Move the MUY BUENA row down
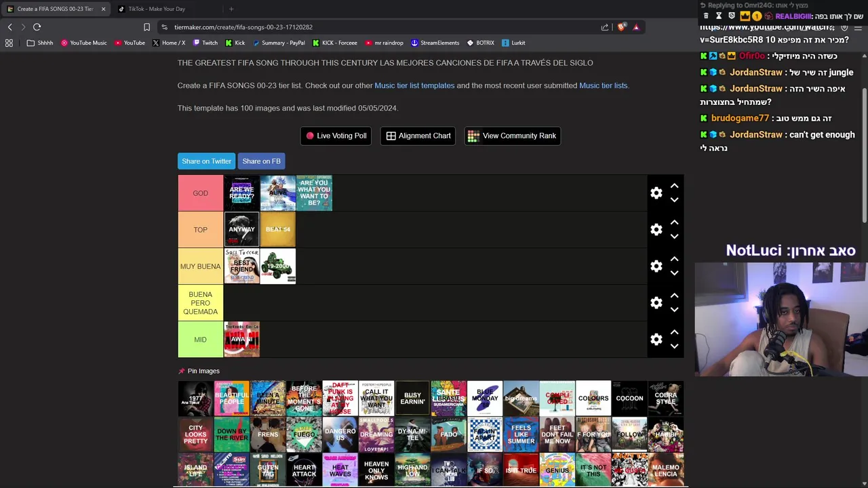 pos(674,273)
